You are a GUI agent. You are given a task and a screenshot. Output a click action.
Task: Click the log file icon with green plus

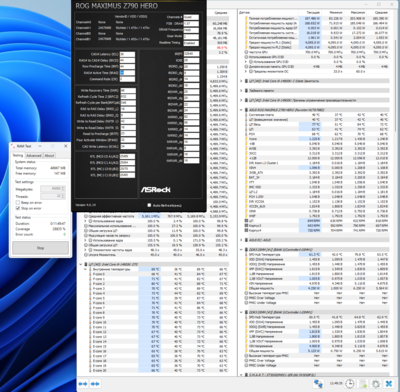click(363, 384)
